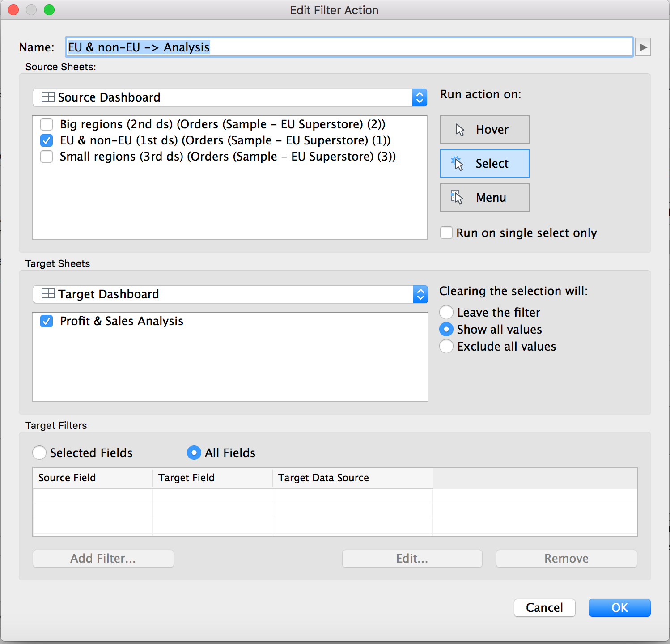Click the arrow button beside the Name field

643,47
